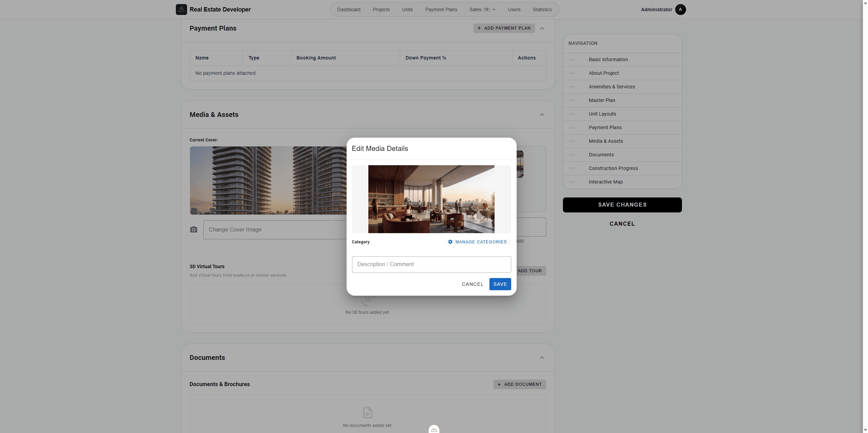Click the Nuxt devtools icon at page bottom

[x=434, y=430]
